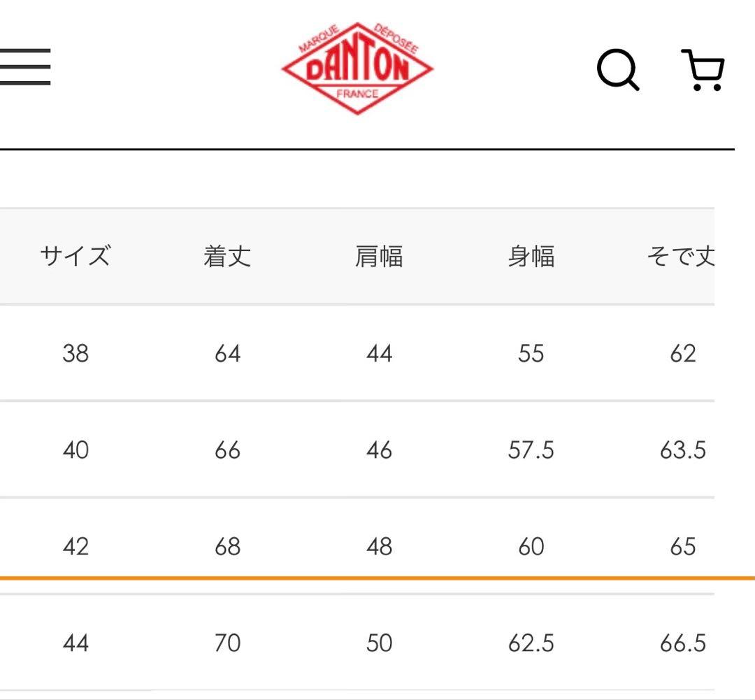Click the 62.5 body width value
Viewport: 755px width, 700px height.
[x=531, y=643]
